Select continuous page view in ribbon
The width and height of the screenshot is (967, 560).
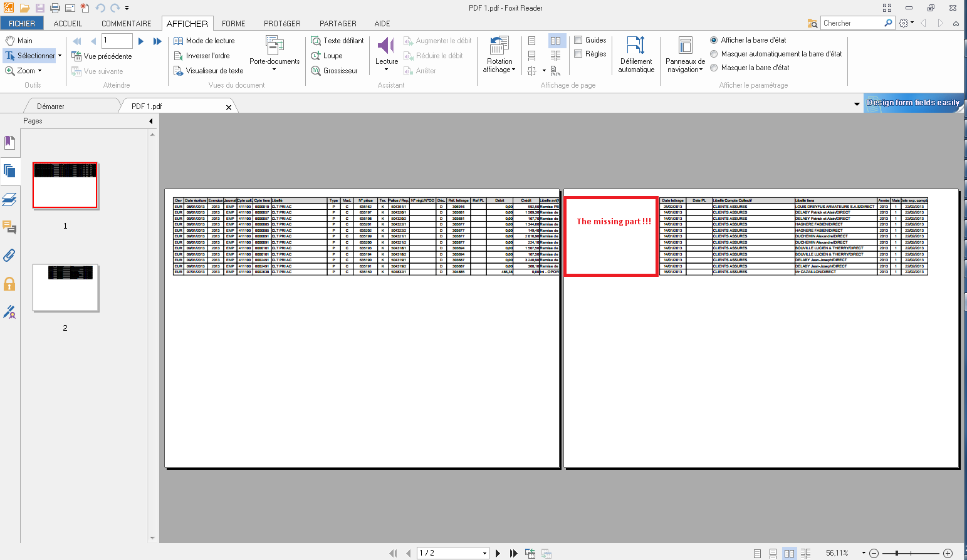(x=531, y=56)
